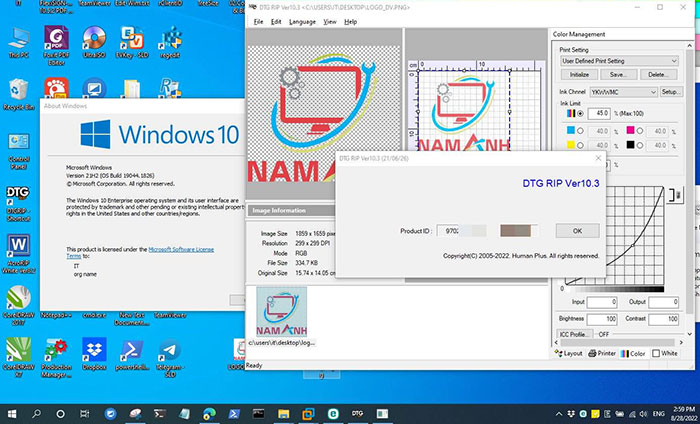Open the Language menu
This screenshot has height=424, width=700.
(302, 21)
